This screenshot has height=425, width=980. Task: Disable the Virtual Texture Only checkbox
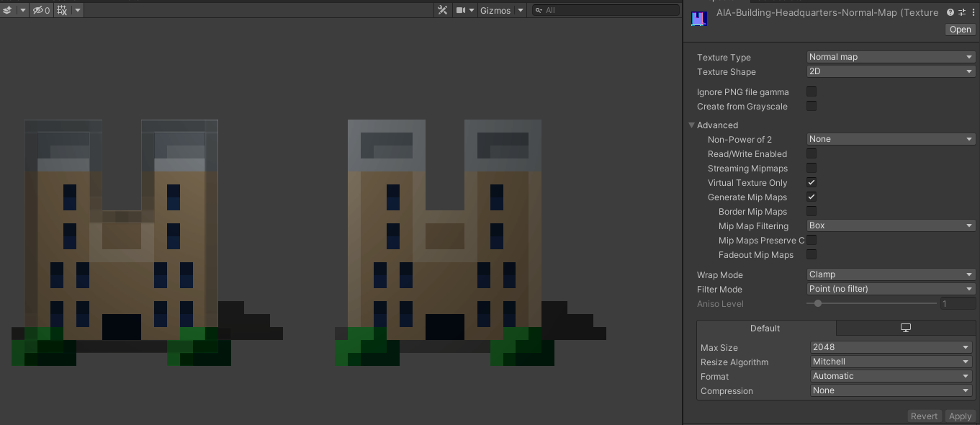coord(812,182)
